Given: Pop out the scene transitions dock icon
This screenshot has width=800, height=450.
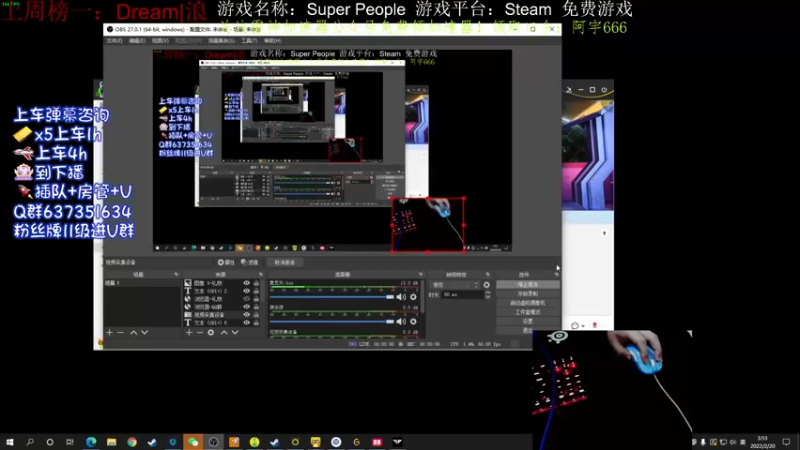Looking at the screenshot, I should tap(488, 274).
